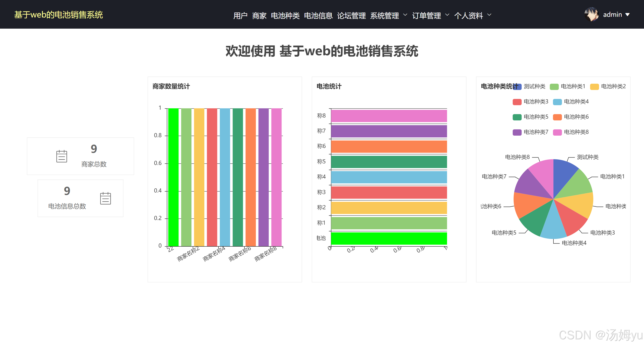Screen dimensions: 644x346
Task: Click the dark green 电池种类5 legend marker
Action: [x=517, y=117]
